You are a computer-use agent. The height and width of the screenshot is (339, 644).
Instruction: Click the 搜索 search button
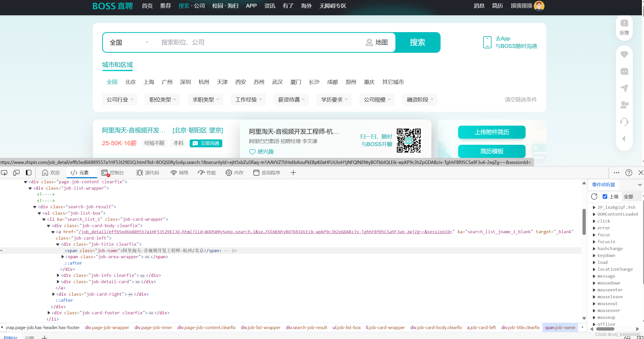[418, 42]
